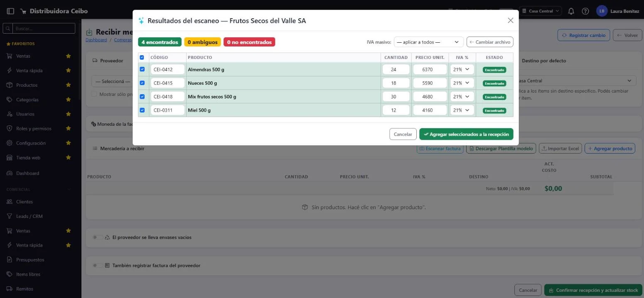Open Productos in the sidebar
This screenshot has height=298, width=644.
[27, 85]
